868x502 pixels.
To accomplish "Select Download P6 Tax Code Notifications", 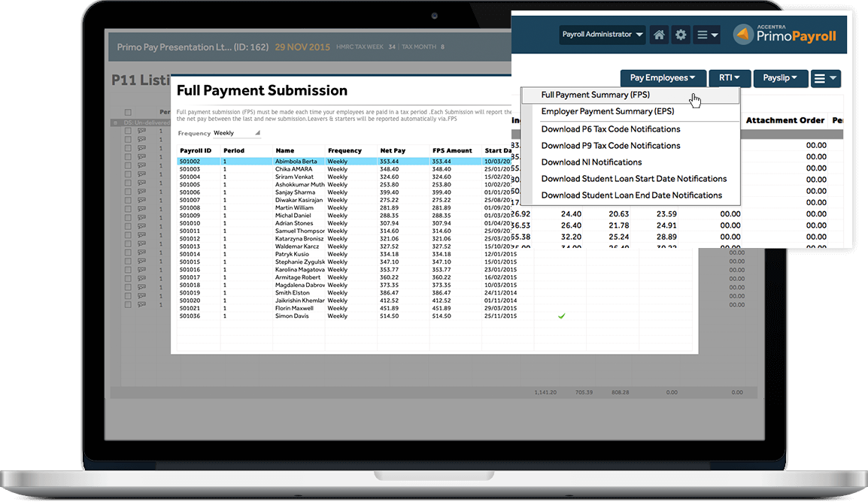I will click(x=611, y=129).
